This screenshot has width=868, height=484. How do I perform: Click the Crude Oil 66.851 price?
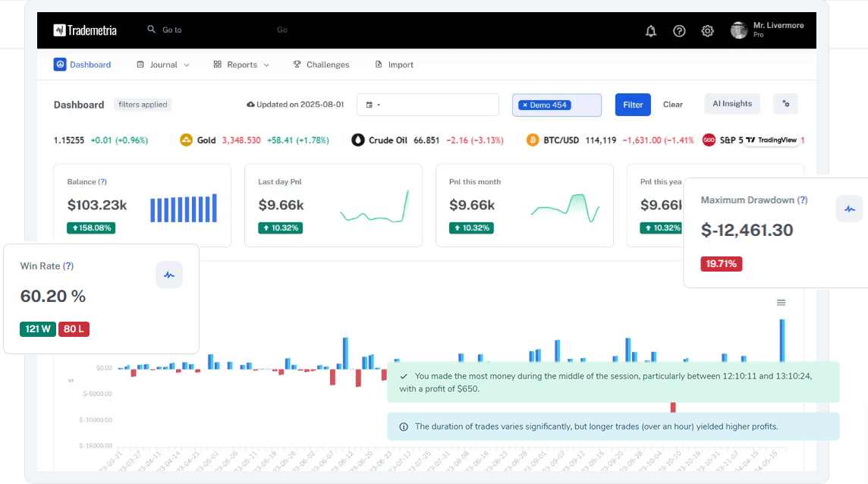click(x=426, y=140)
